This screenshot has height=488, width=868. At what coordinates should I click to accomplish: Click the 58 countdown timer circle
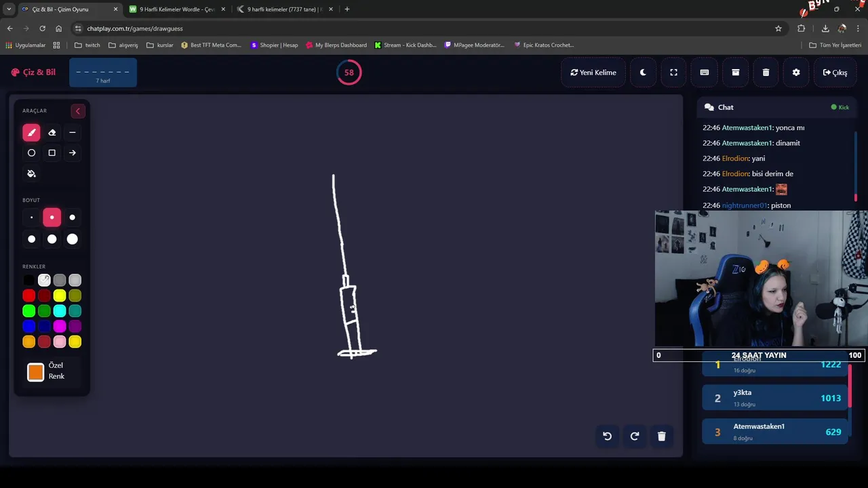349,73
